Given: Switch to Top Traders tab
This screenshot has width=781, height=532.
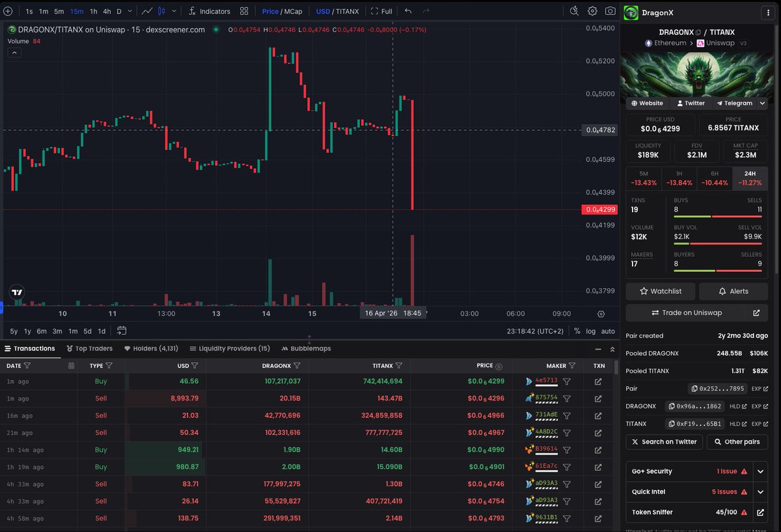Looking at the screenshot, I should pos(89,349).
